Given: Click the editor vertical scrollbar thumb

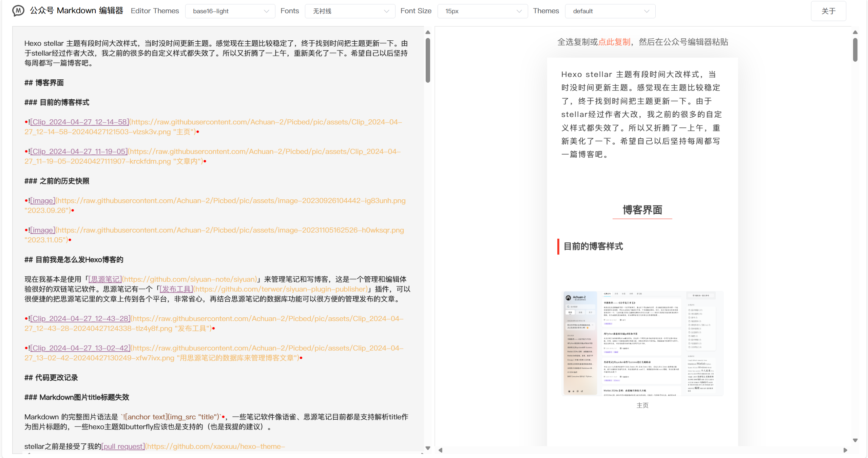Looking at the screenshot, I should tap(428, 60).
